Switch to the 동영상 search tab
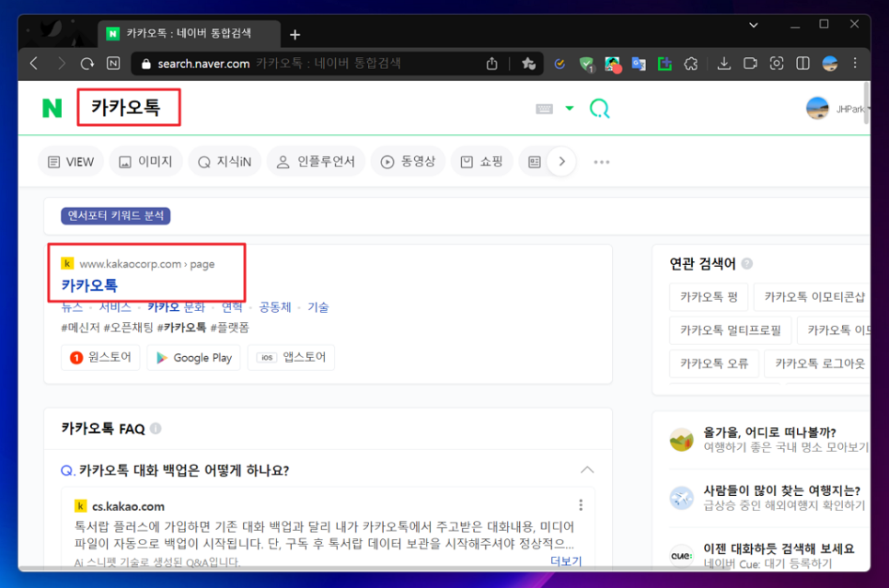 point(409,162)
